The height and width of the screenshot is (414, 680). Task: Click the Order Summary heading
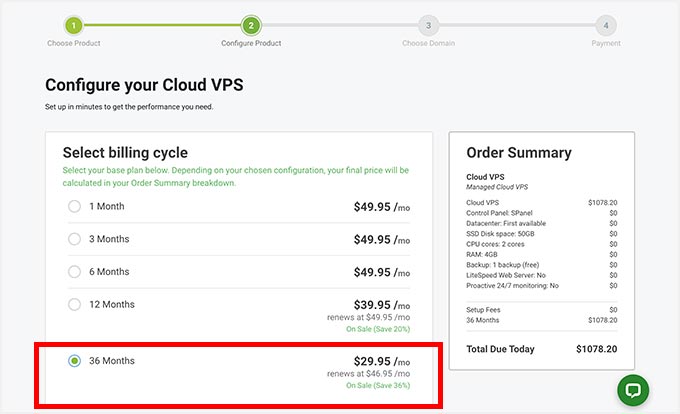[x=519, y=153]
